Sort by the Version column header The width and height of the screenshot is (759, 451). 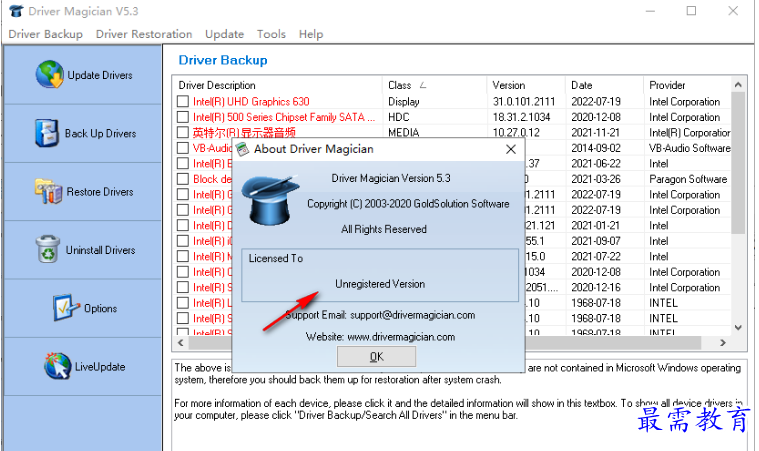click(526, 85)
